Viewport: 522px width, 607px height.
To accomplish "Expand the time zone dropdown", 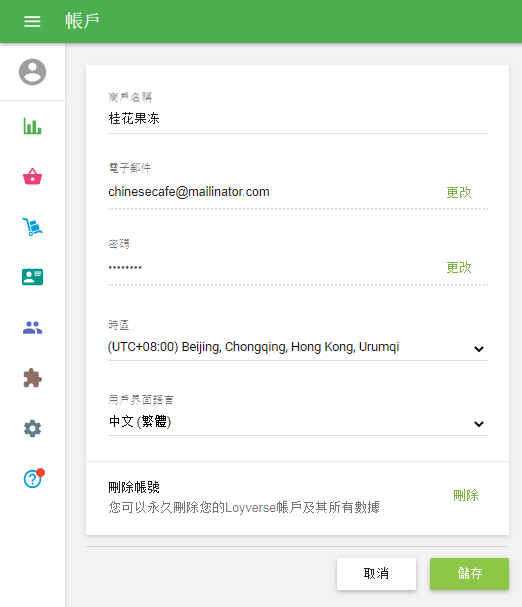I will tap(297, 347).
